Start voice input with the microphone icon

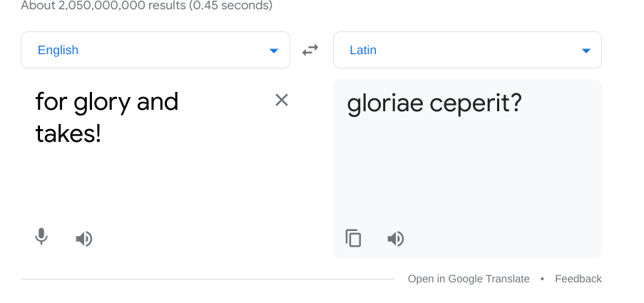coord(41,237)
